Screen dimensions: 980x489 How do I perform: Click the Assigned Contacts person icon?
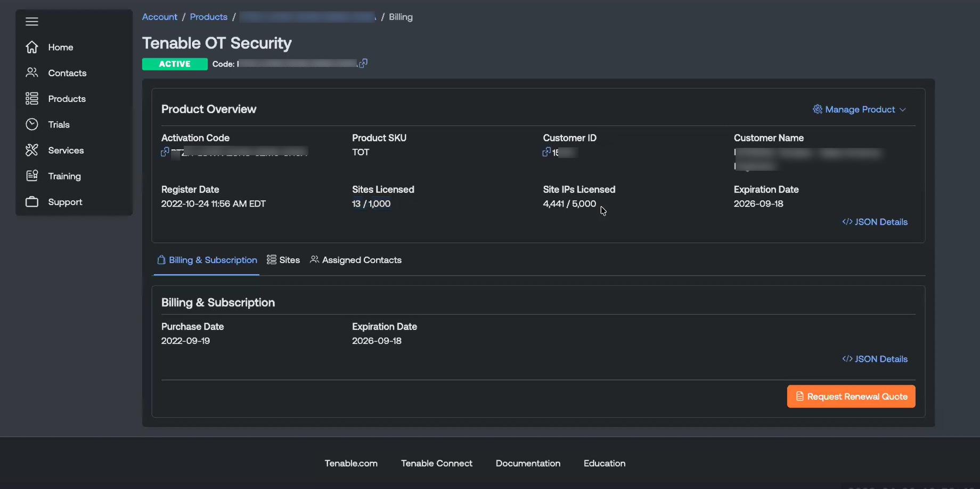pos(315,259)
